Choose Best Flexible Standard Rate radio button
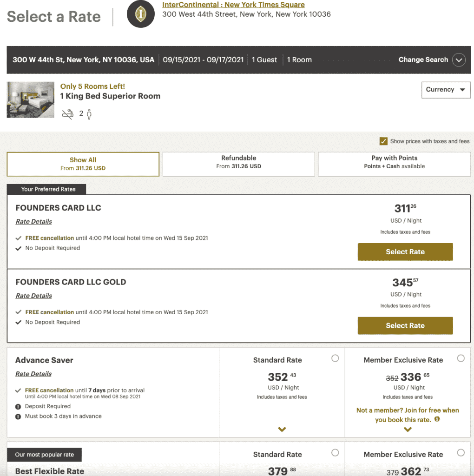This screenshot has height=476, width=474. (x=335, y=453)
